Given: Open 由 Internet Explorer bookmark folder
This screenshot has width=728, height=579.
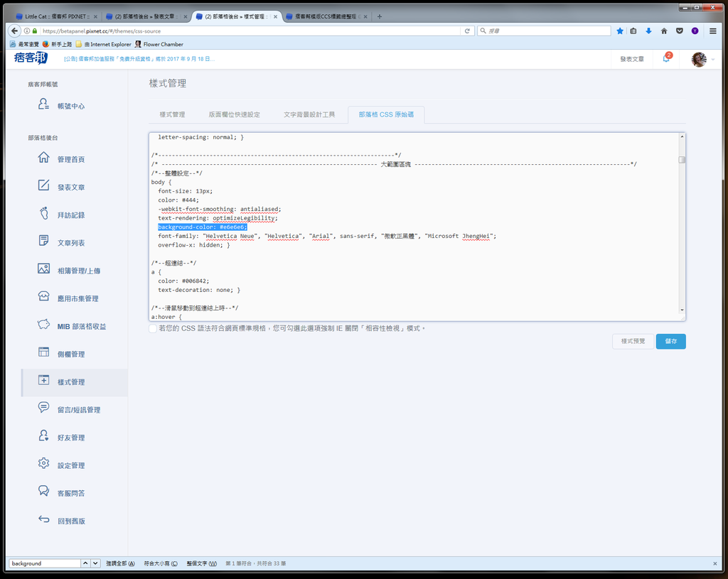Looking at the screenshot, I should coord(104,44).
